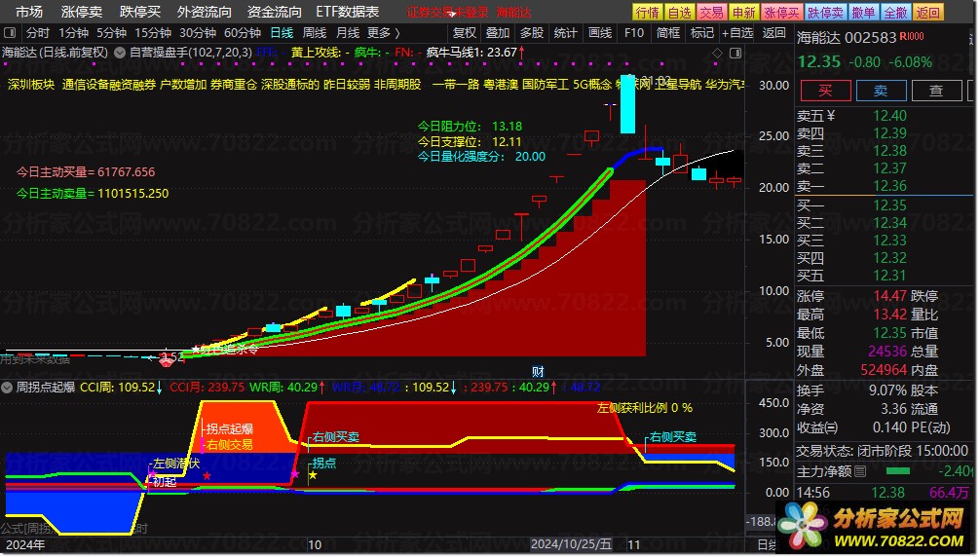Viewport: 980px width, 557px height.
Task: Toggle the left sidebar panel icon
Action: [10, 32]
